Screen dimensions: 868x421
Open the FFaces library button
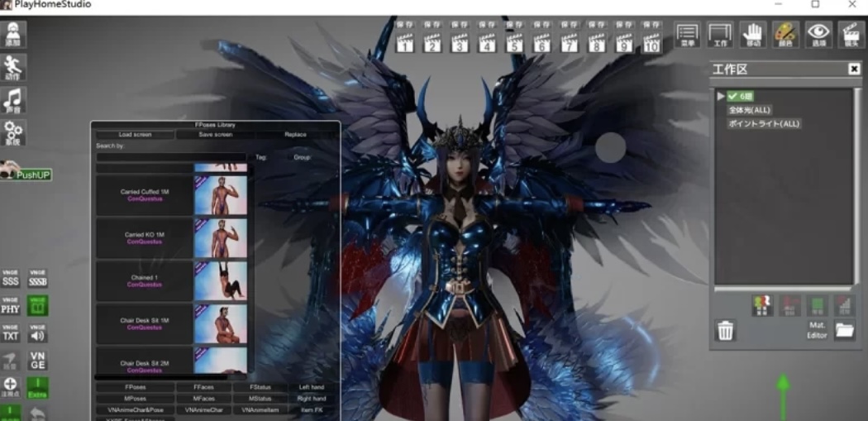(x=203, y=388)
